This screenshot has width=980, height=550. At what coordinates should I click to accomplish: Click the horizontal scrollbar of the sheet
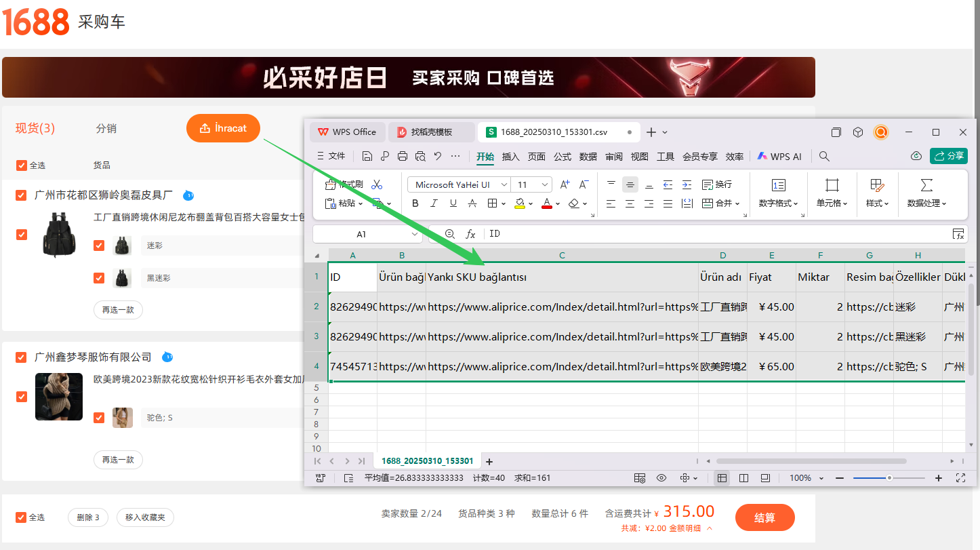point(811,461)
